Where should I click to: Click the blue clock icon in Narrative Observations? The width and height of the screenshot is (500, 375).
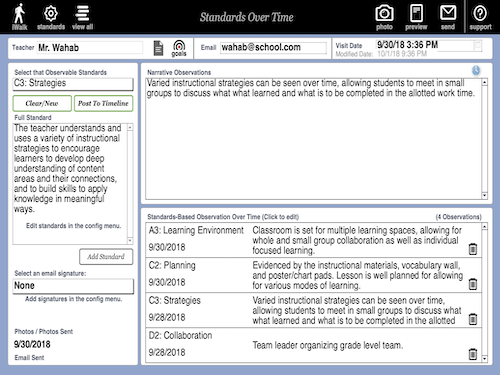476,70
